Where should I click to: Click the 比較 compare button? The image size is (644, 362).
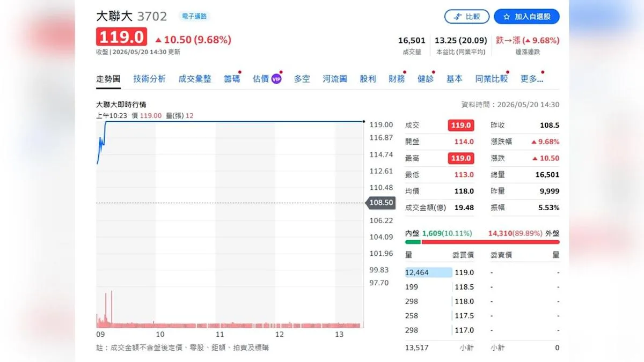[466, 17]
